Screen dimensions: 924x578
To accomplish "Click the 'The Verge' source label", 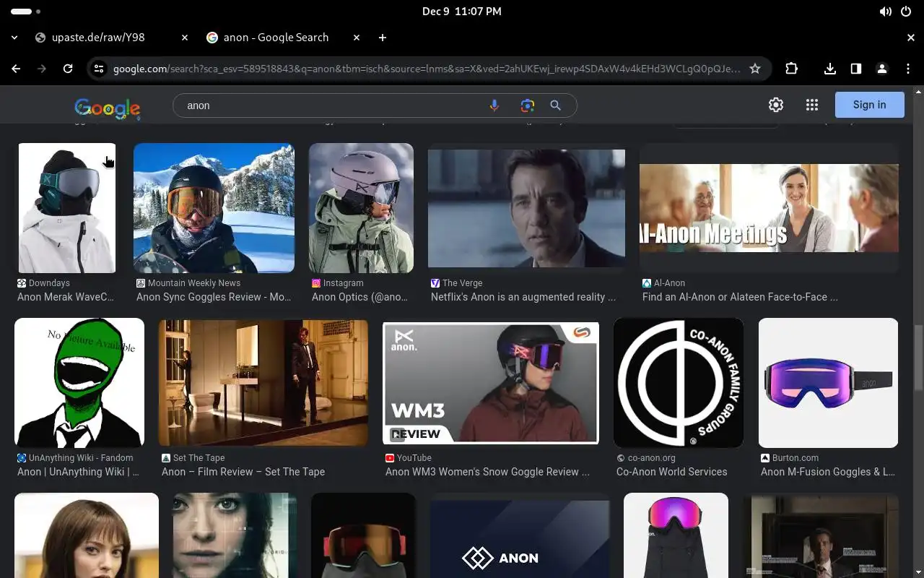I will tap(463, 283).
